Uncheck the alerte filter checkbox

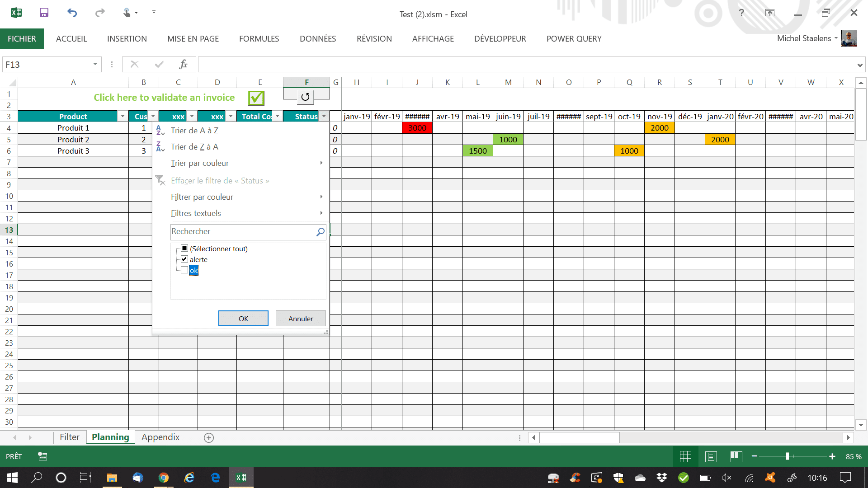(184, 259)
